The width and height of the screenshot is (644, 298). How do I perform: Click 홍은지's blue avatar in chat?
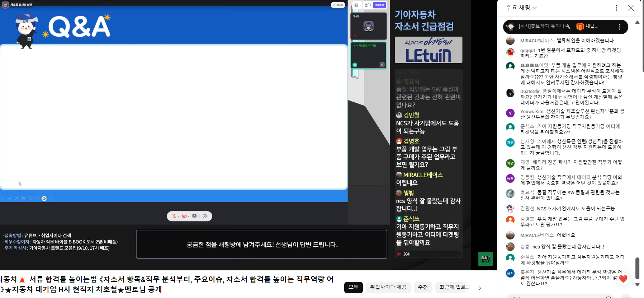pyautogui.click(x=510, y=273)
